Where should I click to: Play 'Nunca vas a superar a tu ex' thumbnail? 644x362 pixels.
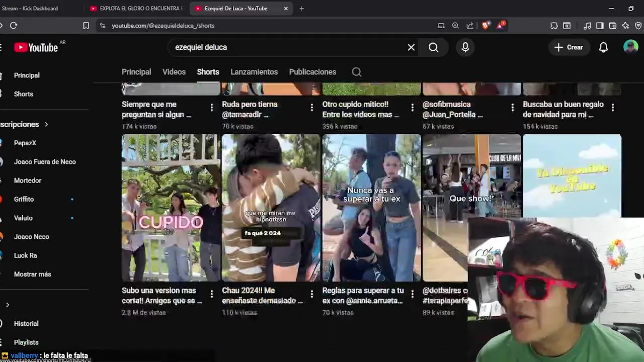pos(371,208)
